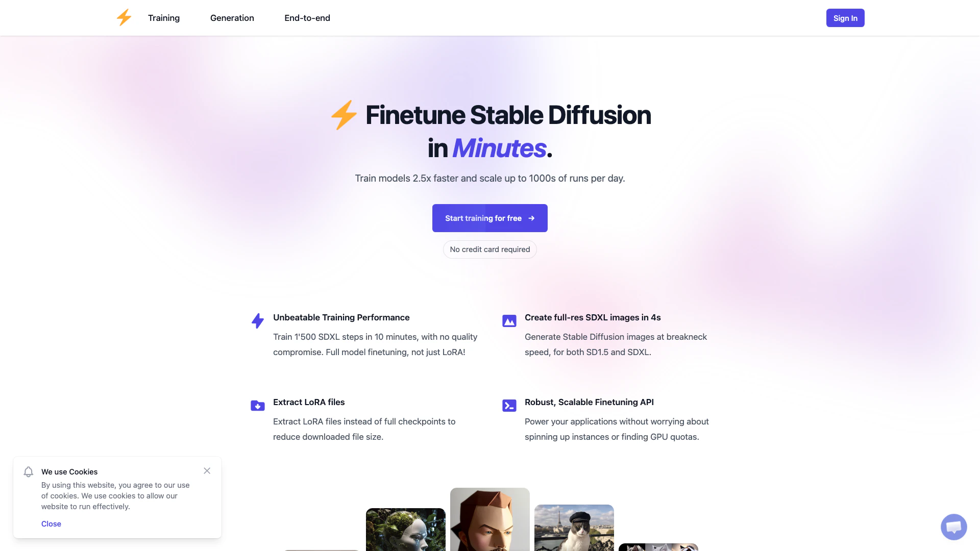
Task: Click the SDXL image feature icon
Action: (x=509, y=321)
